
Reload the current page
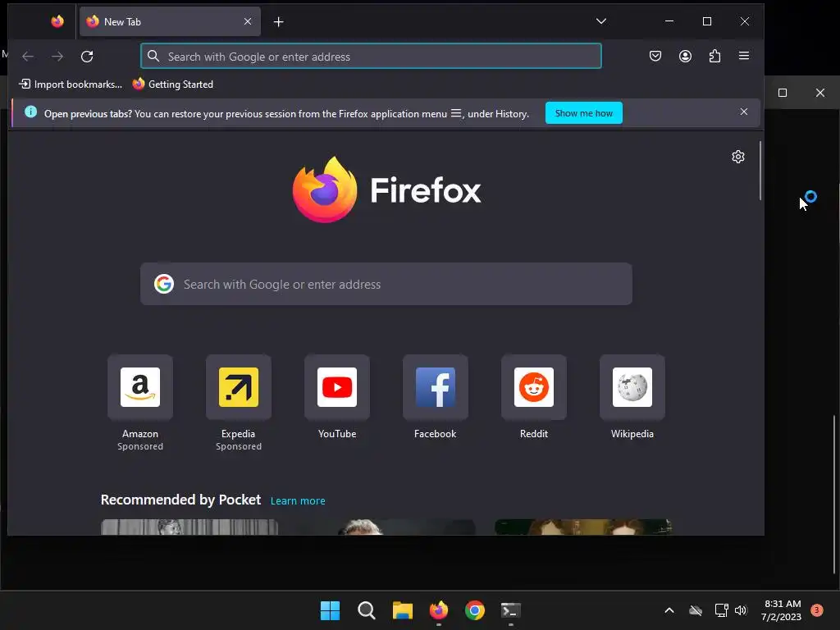87,57
